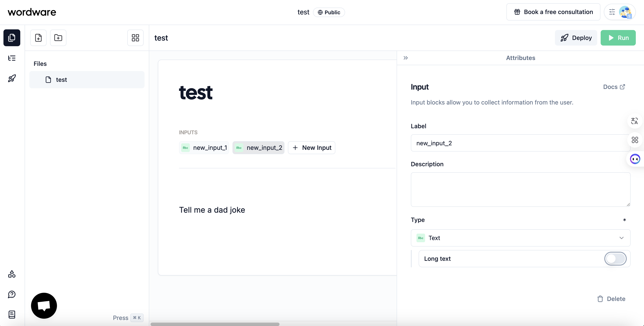Open the book documentation sidebar icon
Viewport: 644px width, 326px height.
point(12,315)
